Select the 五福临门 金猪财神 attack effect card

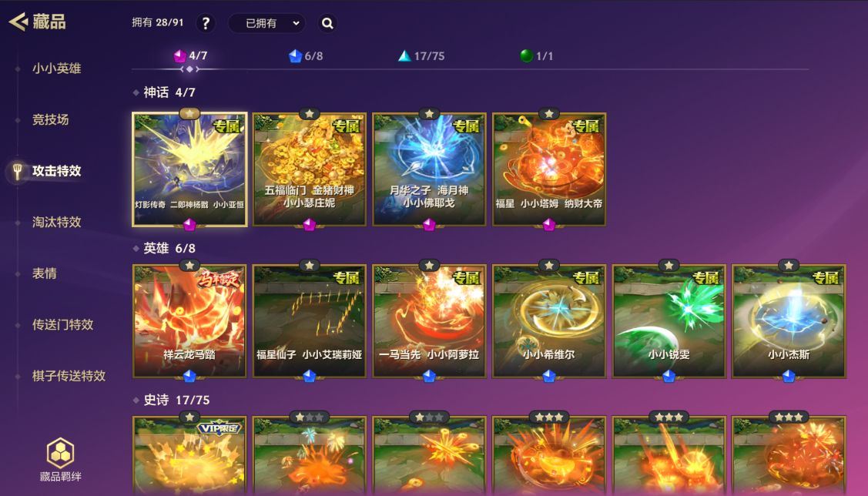click(x=310, y=169)
